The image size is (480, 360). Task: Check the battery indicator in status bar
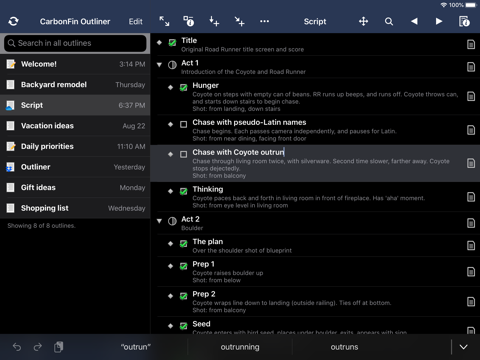471,5
